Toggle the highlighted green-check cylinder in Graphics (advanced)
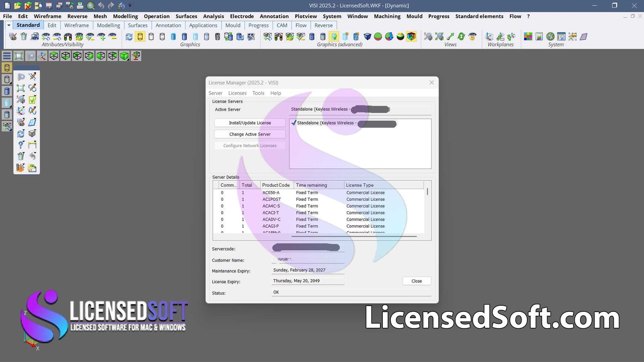This screenshot has width=644, height=362. pyautogui.click(x=334, y=37)
